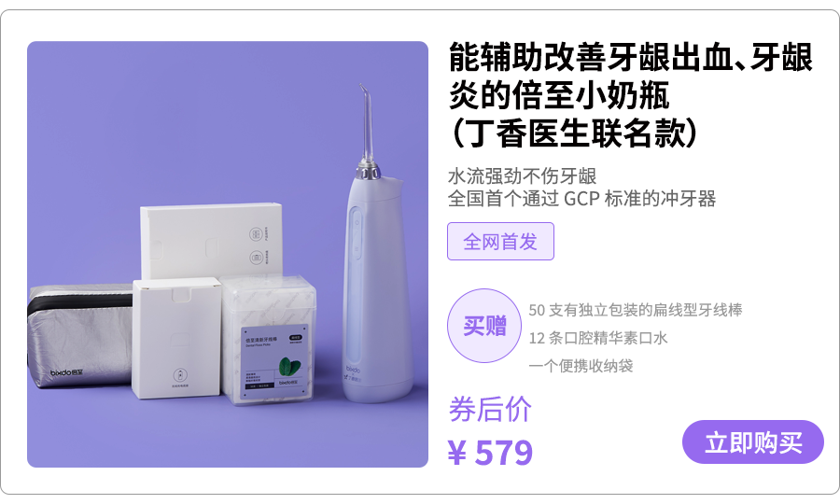Click the dental floss picks box
840x504 pixels.
click(x=269, y=340)
